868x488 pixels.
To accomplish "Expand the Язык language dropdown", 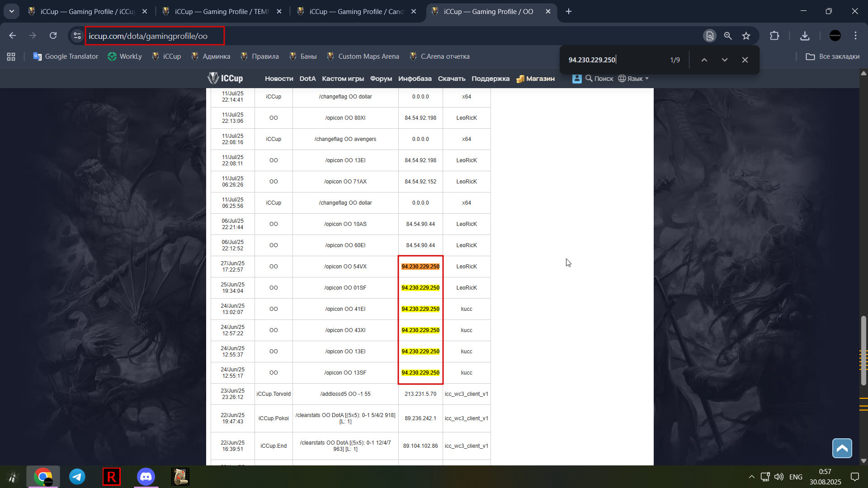I will [x=633, y=78].
